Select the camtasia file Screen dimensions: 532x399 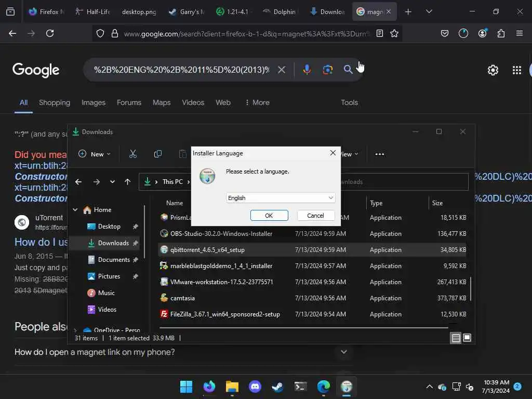pyautogui.click(x=312, y=298)
